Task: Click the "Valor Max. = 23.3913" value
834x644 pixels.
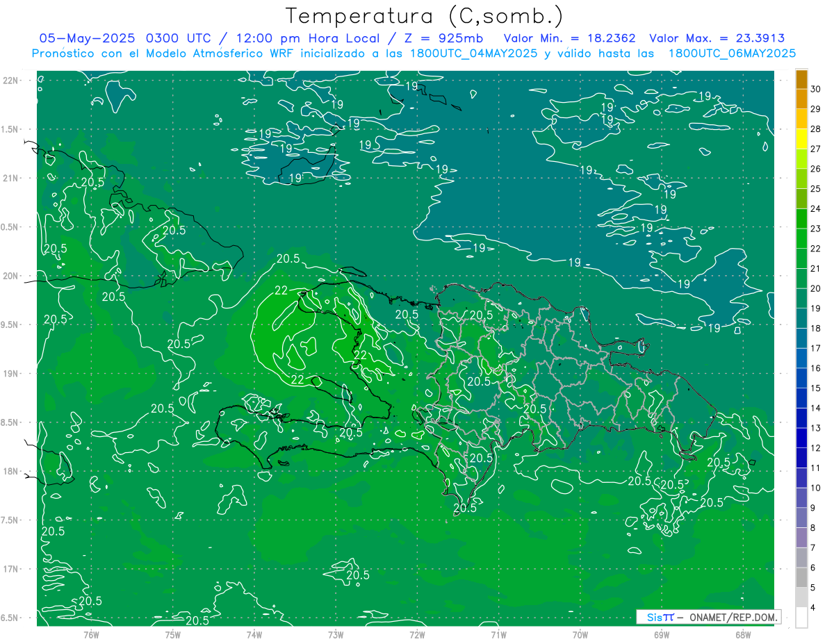Action: coord(717,38)
